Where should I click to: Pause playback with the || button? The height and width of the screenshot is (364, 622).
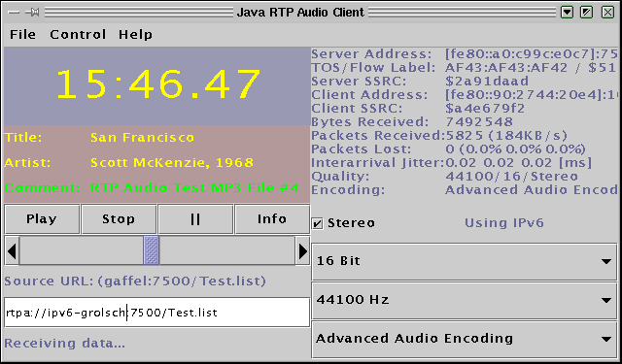[x=195, y=219]
